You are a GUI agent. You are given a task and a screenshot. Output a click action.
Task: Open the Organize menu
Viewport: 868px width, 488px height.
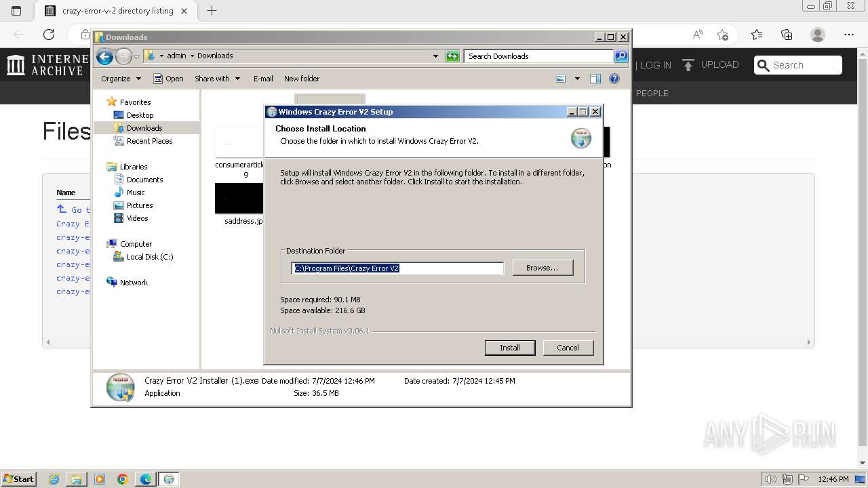coord(121,79)
